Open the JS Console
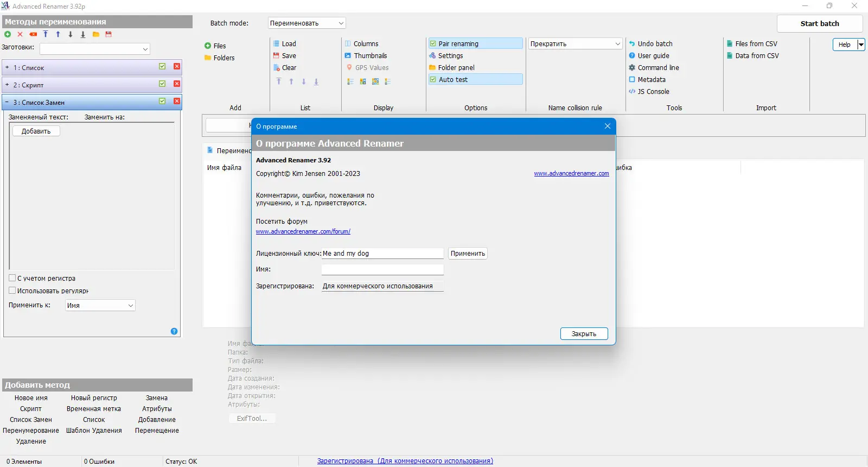868x467 pixels. coord(649,92)
